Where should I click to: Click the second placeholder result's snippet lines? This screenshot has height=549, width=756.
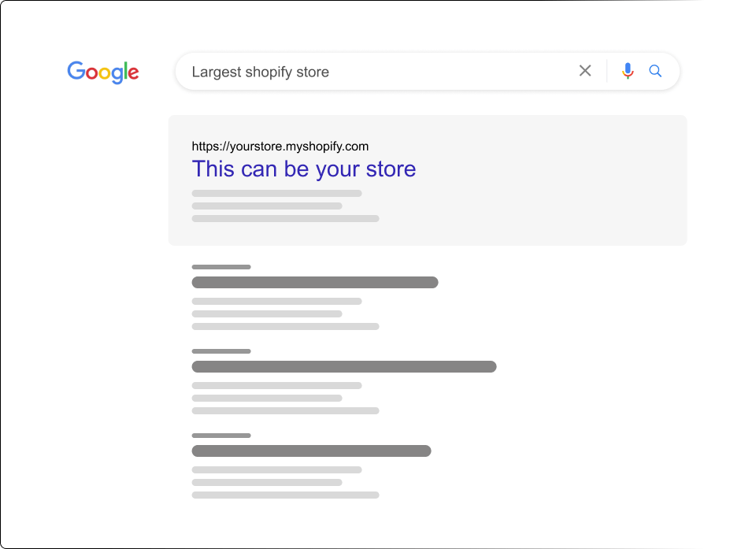pyautogui.click(x=277, y=398)
